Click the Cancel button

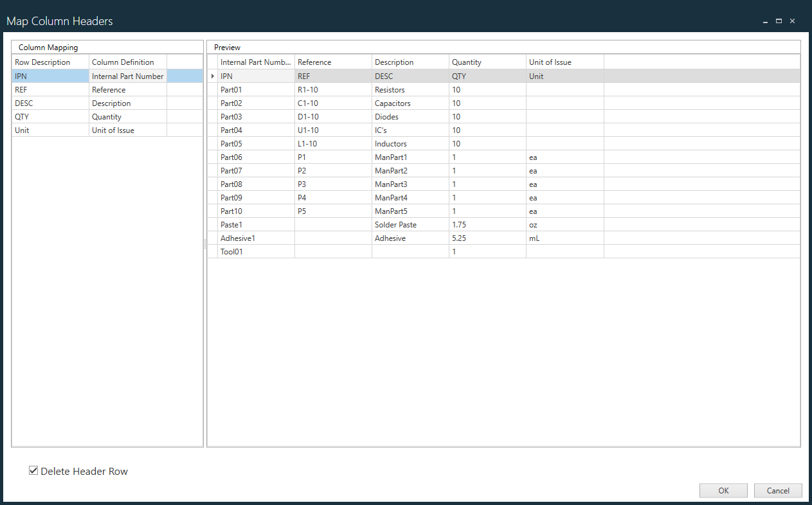[x=777, y=490]
